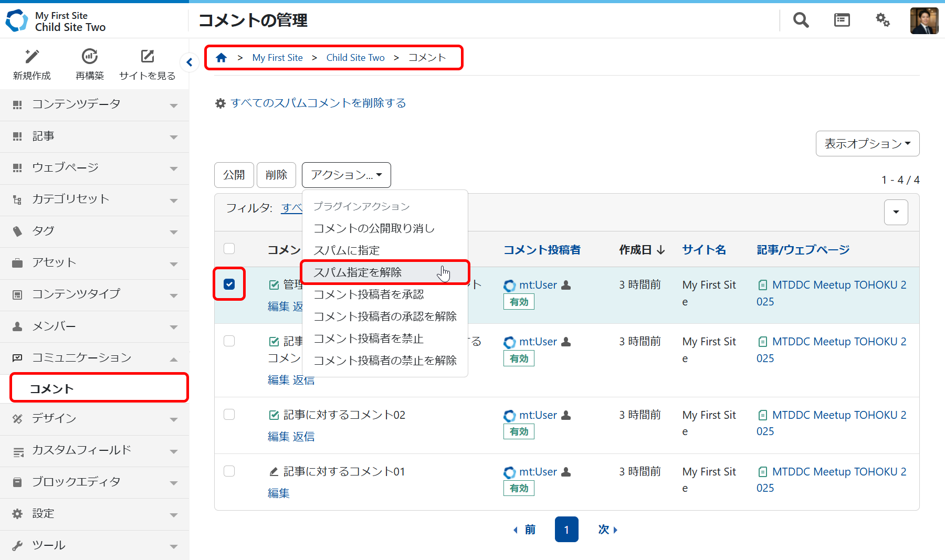The width and height of the screenshot is (945, 560).
Task: Open サイトを見る view site icon
Action: tap(148, 56)
